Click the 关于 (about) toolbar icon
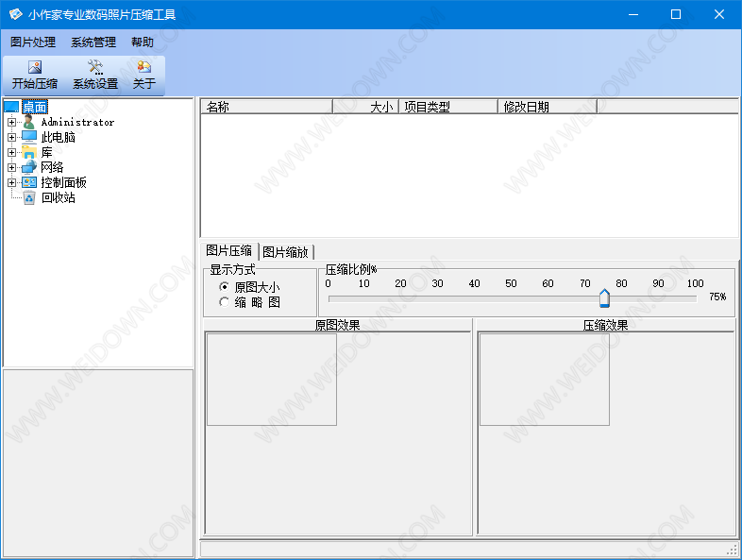Screen dimensions: 742x560 (144, 67)
